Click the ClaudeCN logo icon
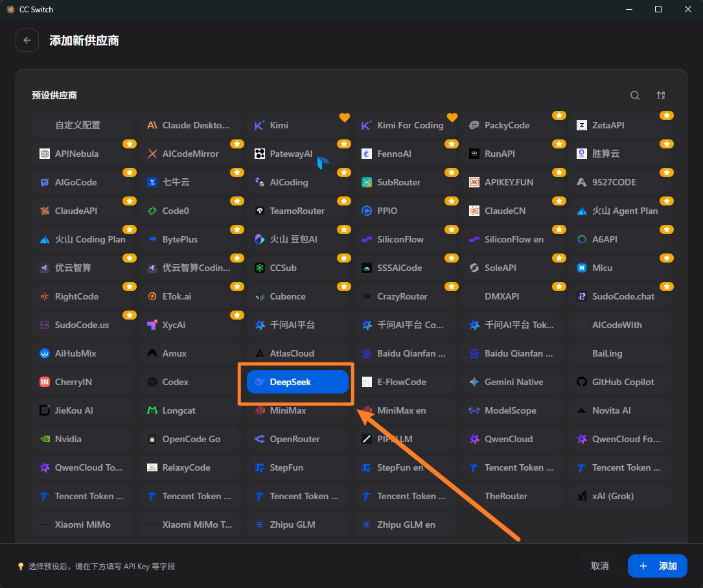 [474, 211]
